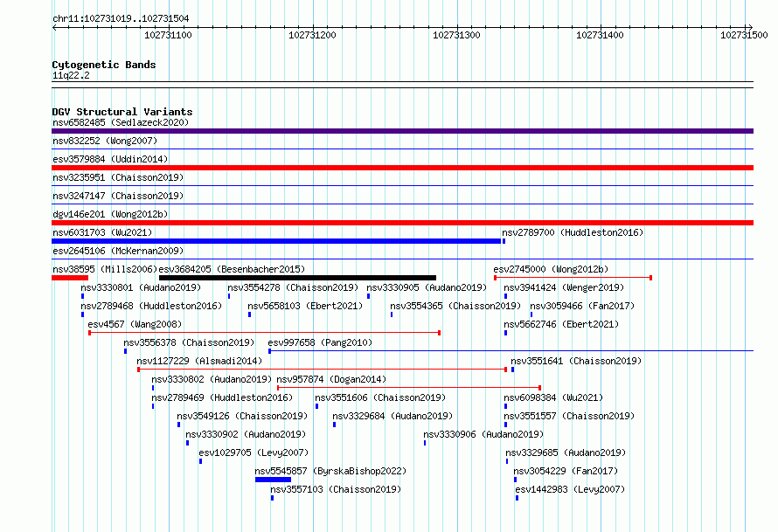The width and height of the screenshot is (778, 532).
Task: Select esv1442983 (Levy2007) label
Action: [570, 489]
